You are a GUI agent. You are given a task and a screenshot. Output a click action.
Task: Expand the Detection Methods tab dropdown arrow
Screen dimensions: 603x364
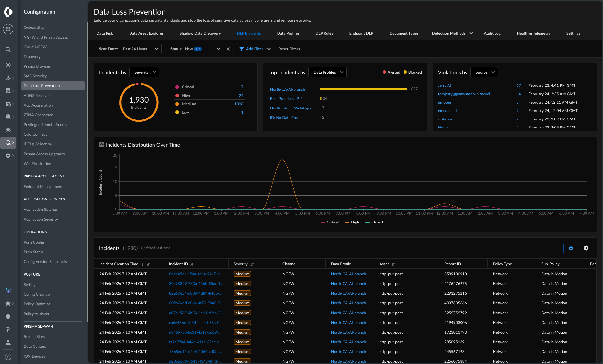coord(471,33)
